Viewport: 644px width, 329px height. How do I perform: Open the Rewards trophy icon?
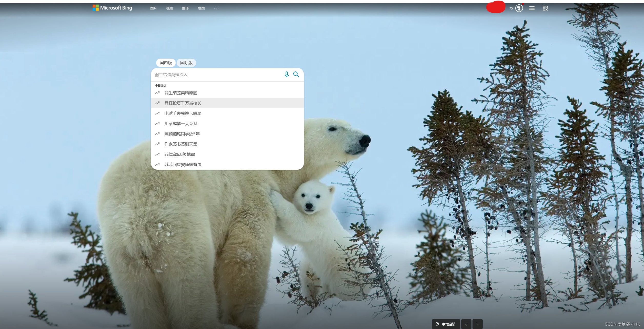[x=519, y=8]
